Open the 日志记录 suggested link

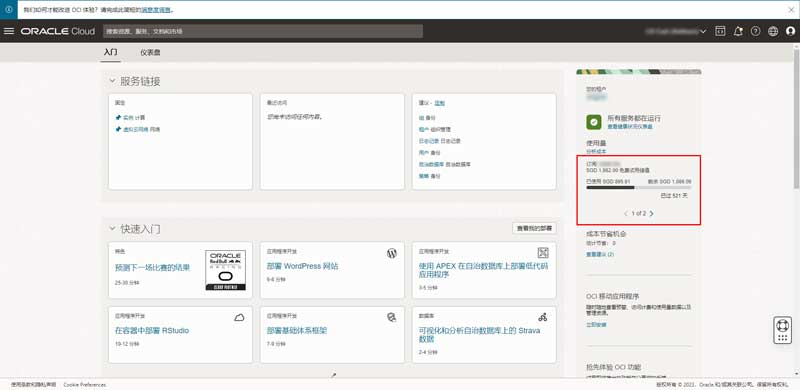[x=429, y=141]
